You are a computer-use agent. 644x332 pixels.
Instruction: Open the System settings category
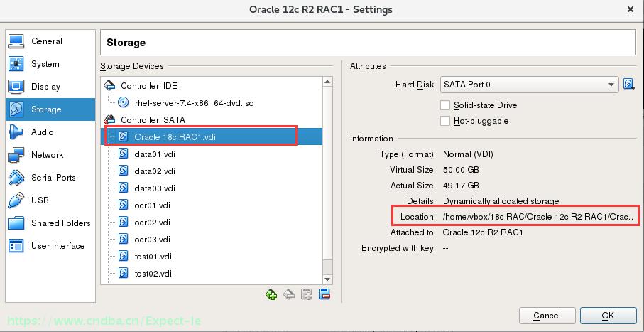point(50,64)
